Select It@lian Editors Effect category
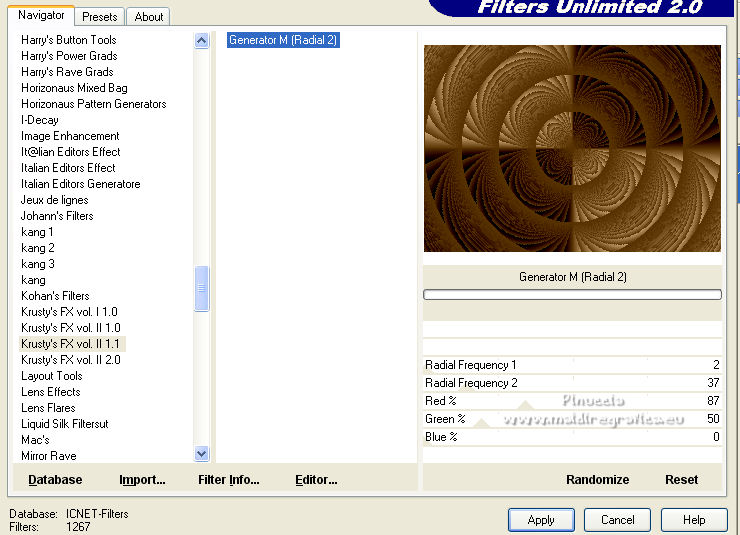The image size is (740, 535). click(x=70, y=152)
